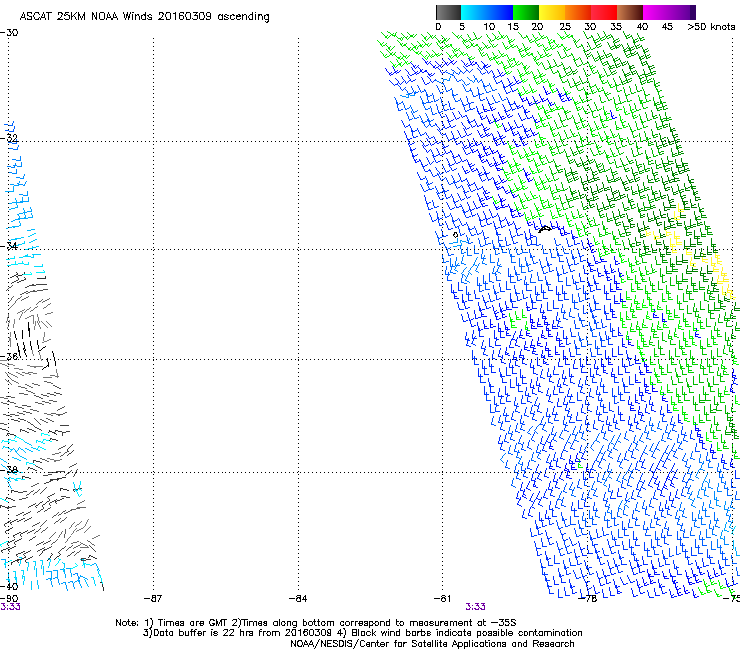This screenshot has width=740, height=650.
Task: Click the '-38' latitude axis label
Action: click(x=9, y=470)
